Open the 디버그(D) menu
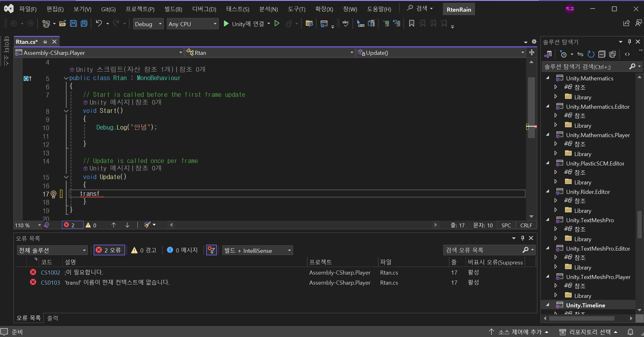644x337 pixels. [204, 9]
